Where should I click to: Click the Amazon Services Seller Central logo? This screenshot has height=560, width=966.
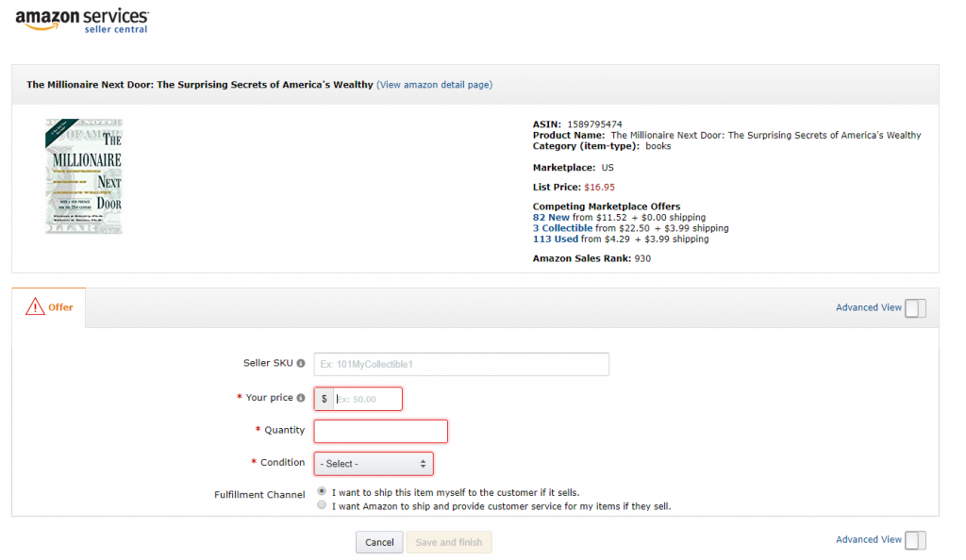[x=82, y=21]
